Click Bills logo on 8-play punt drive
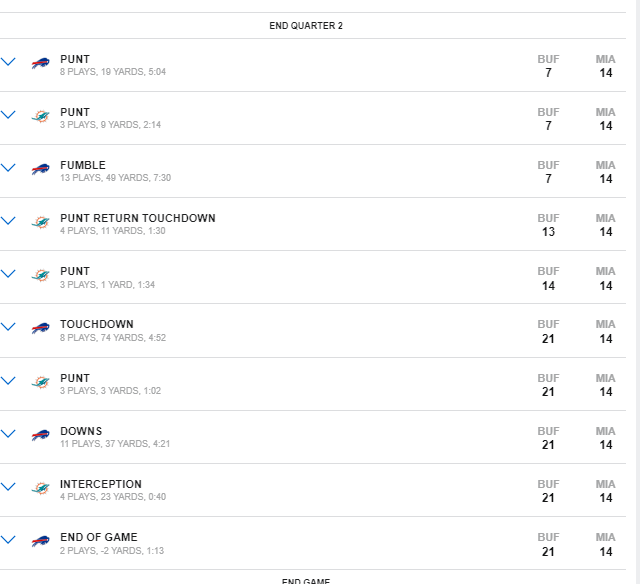Viewport: 640px width, 584px height. coord(40,63)
